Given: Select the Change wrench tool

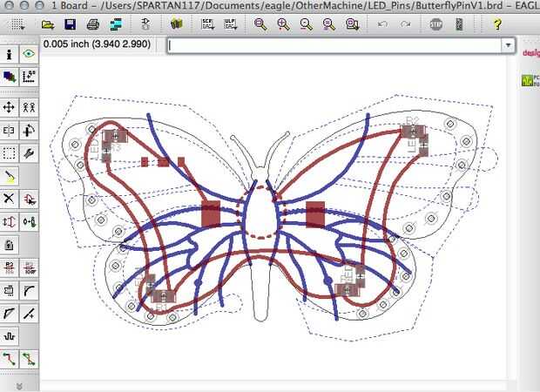Looking at the screenshot, I should pyautogui.click(x=29, y=153).
